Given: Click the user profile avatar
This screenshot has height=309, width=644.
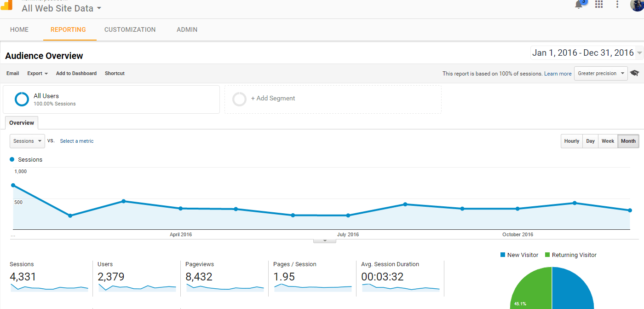Looking at the screenshot, I should click(x=637, y=4).
